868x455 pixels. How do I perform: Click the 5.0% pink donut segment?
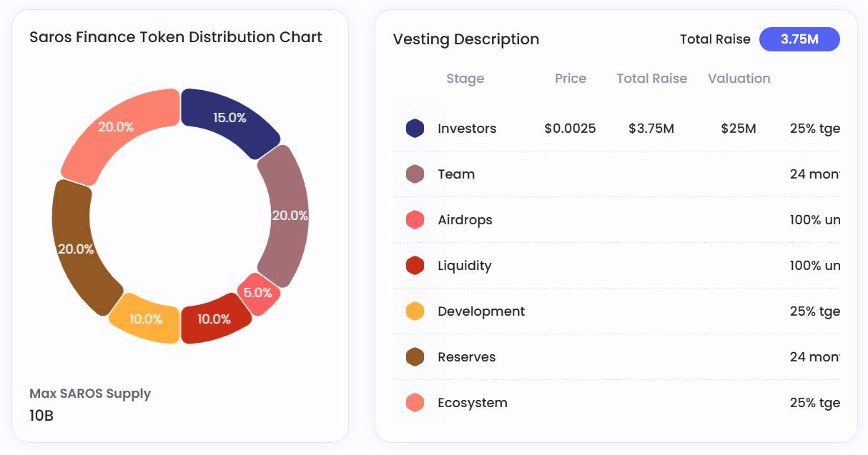pyautogui.click(x=258, y=293)
